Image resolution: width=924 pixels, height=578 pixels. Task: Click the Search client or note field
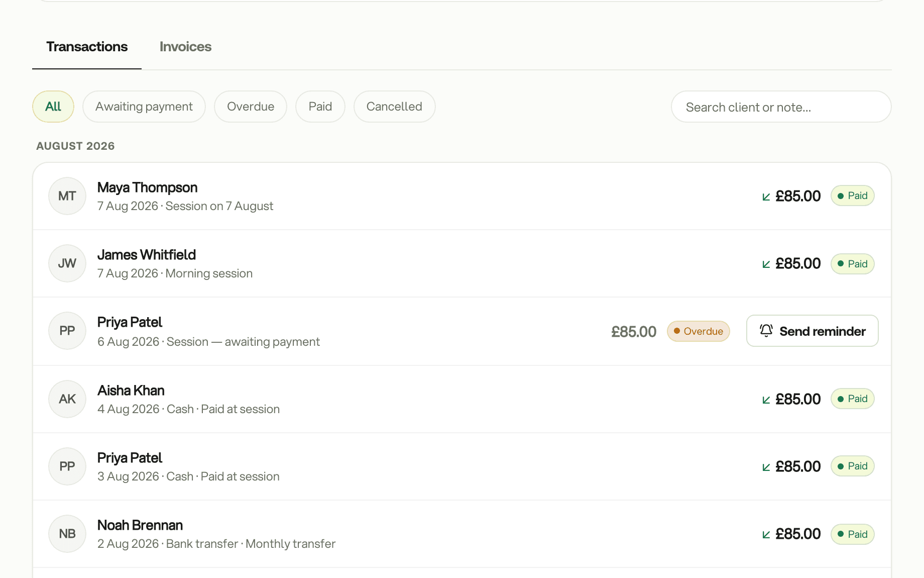(x=781, y=107)
